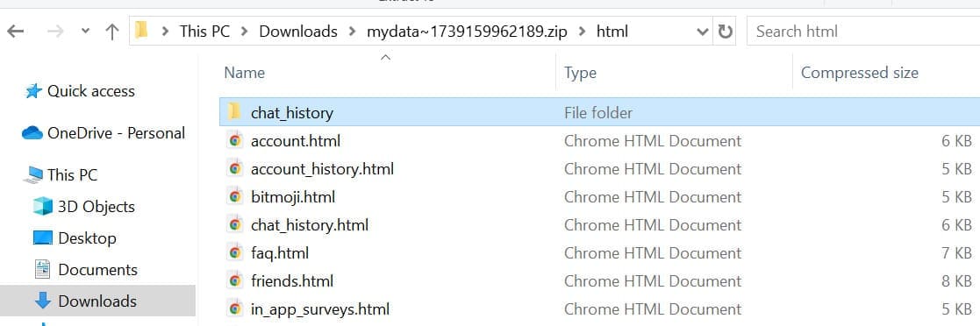Select the mydata zip breadcrumb segment

(x=467, y=32)
